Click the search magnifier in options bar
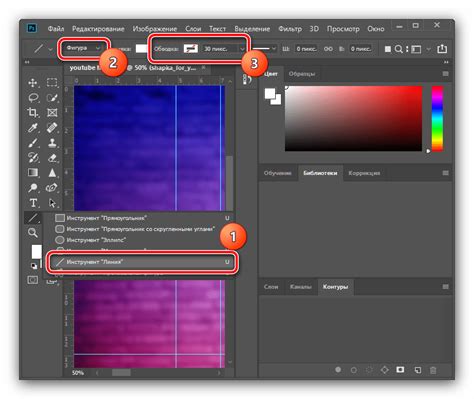 [x=399, y=49]
